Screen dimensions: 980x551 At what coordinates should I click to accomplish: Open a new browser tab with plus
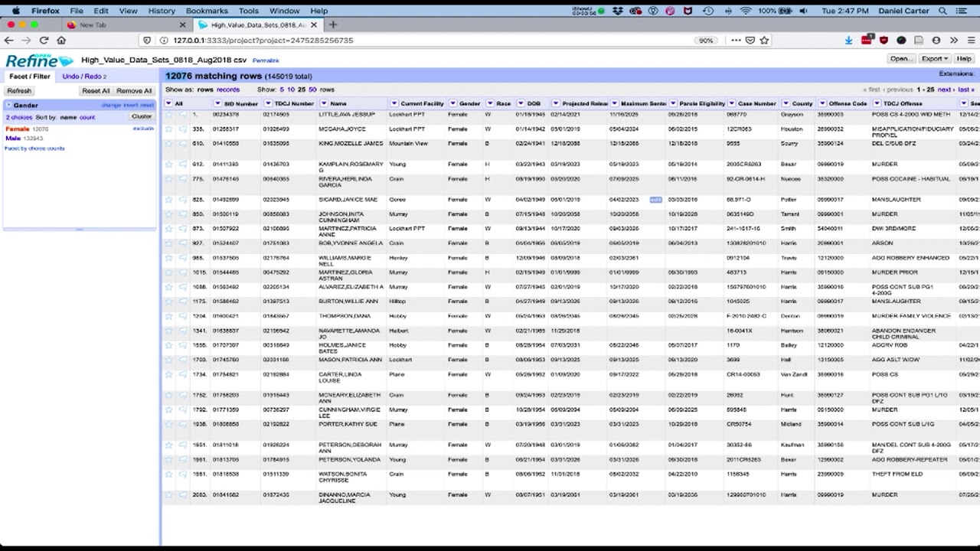point(332,24)
